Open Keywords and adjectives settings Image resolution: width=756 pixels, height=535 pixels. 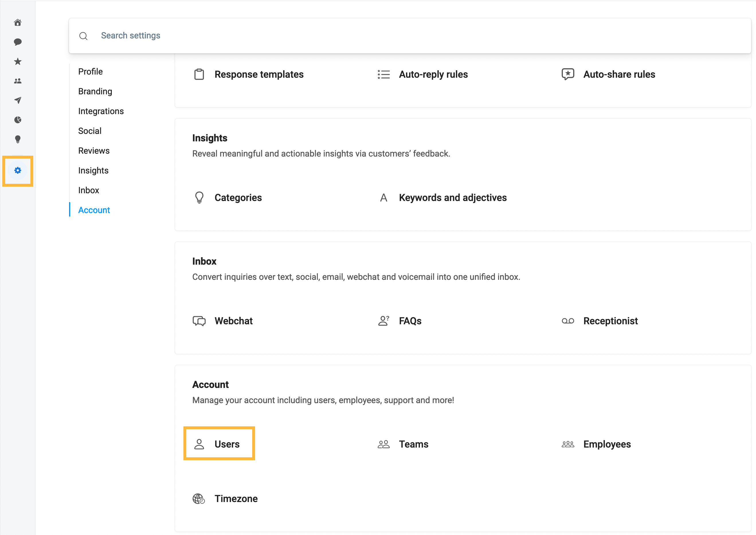pyautogui.click(x=453, y=198)
